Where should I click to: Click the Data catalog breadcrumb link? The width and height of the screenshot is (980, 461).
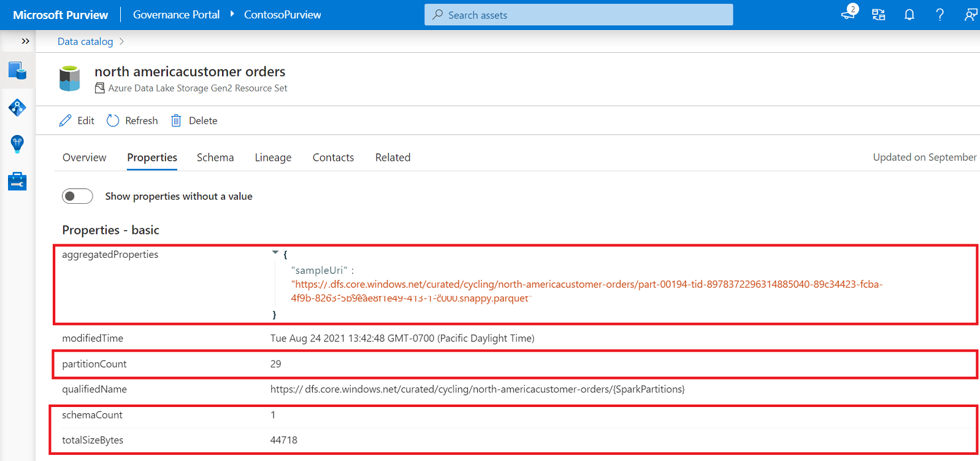pyautogui.click(x=85, y=41)
